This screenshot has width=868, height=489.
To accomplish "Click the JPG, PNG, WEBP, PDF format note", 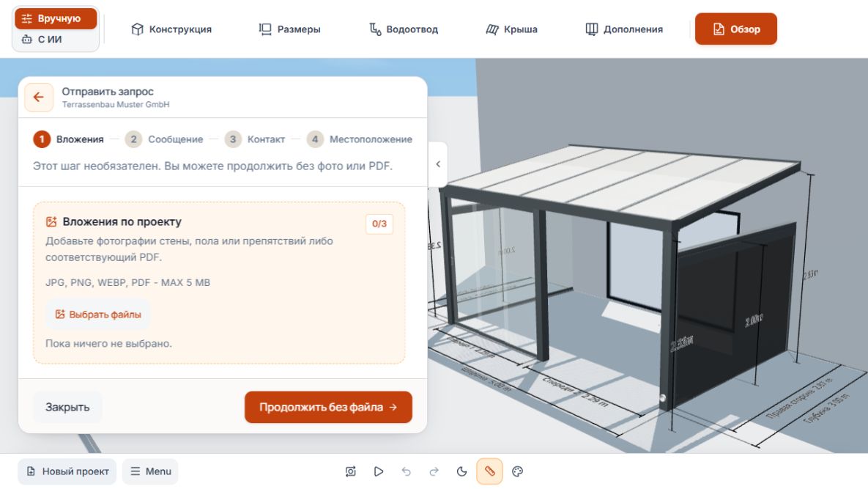I will tap(128, 282).
